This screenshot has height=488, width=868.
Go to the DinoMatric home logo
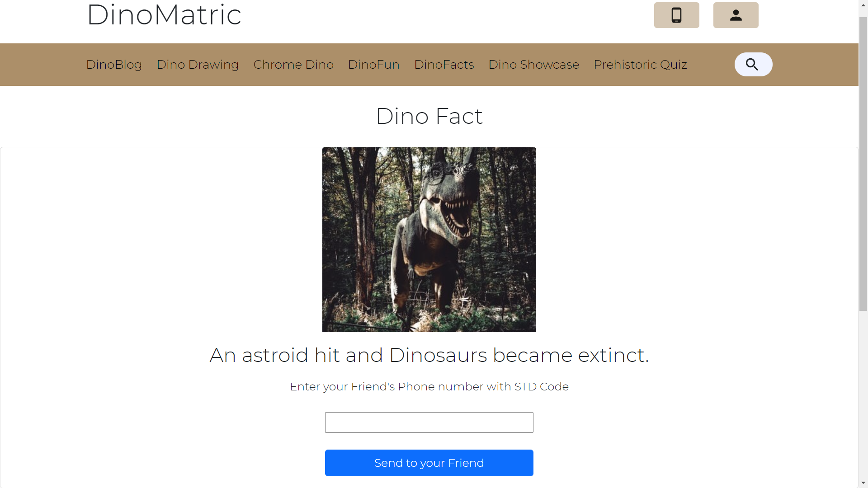tap(164, 15)
